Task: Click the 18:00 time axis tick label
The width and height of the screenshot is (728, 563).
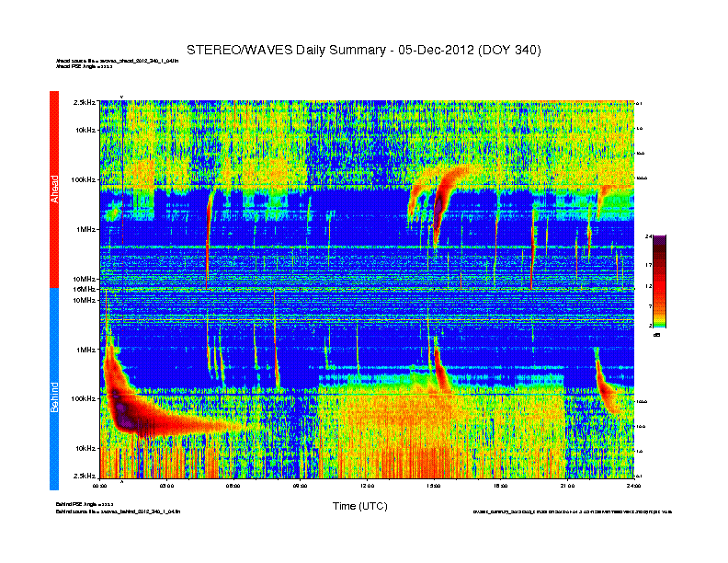Action: (501, 485)
